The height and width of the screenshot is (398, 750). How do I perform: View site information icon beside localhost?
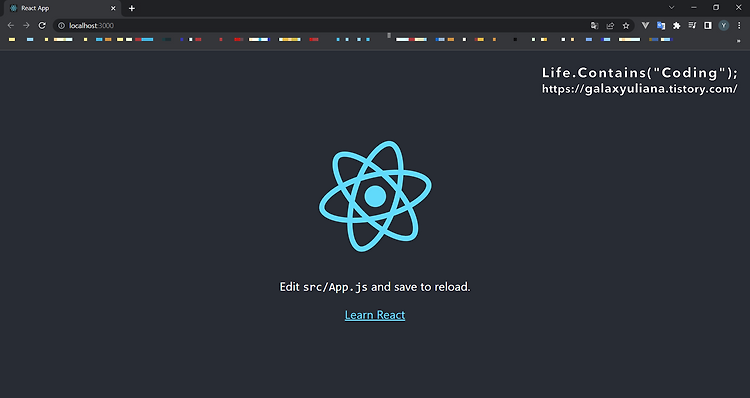pyautogui.click(x=61, y=26)
